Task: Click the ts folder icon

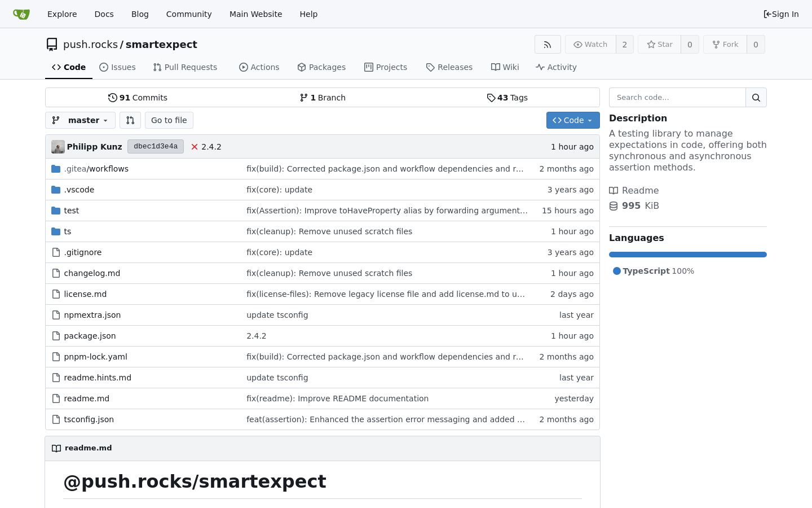Action: pyautogui.click(x=56, y=231)
